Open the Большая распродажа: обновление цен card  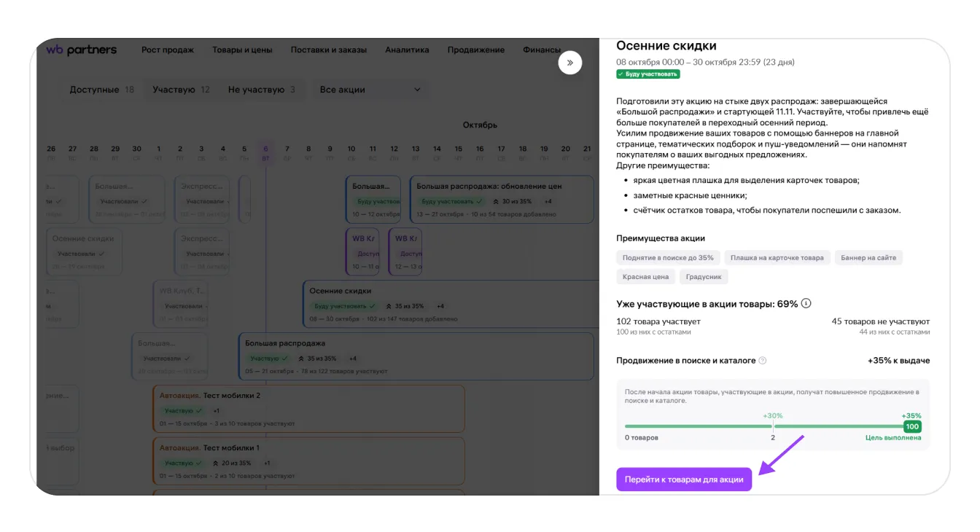[x=502, y=199]
